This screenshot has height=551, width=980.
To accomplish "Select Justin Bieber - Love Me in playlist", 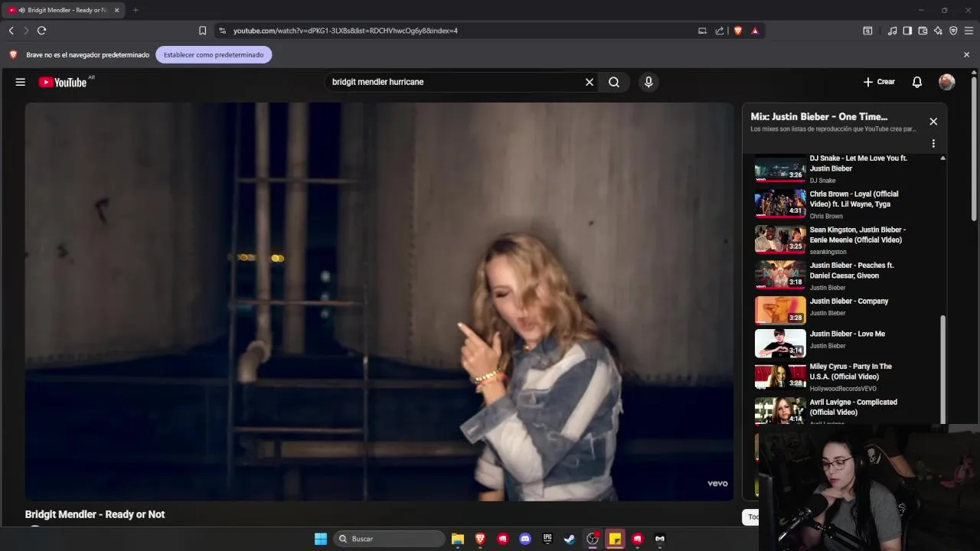I will pos(842,342).
